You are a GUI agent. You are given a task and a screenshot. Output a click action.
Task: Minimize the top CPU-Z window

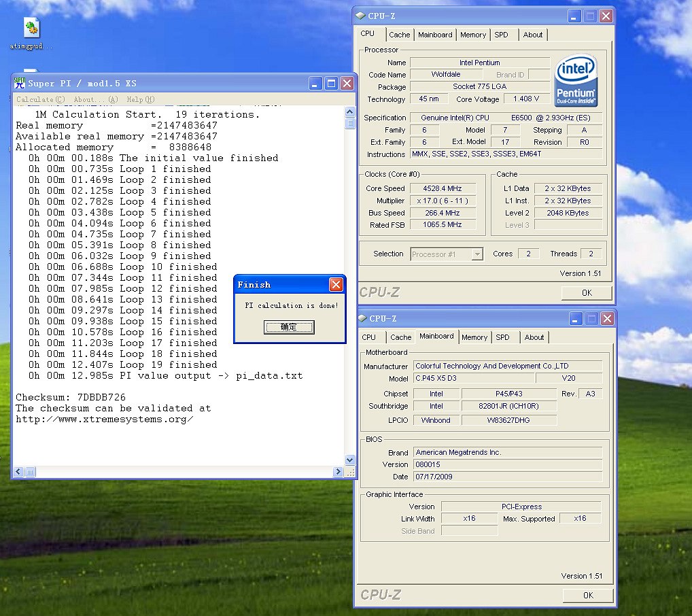click(x=574, y=16)
